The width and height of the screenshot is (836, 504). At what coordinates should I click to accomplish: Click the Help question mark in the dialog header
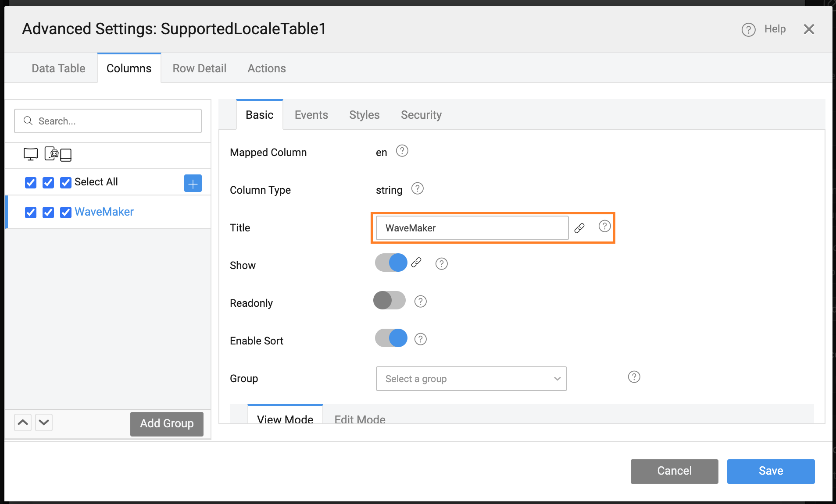click(x=748, y=29)
